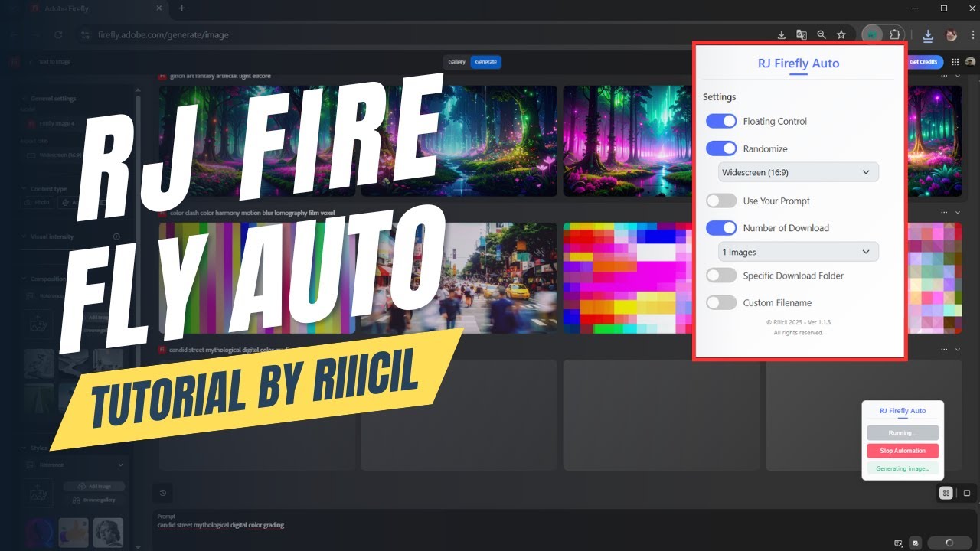Toggle the Randomize switch

coord(721,148)
